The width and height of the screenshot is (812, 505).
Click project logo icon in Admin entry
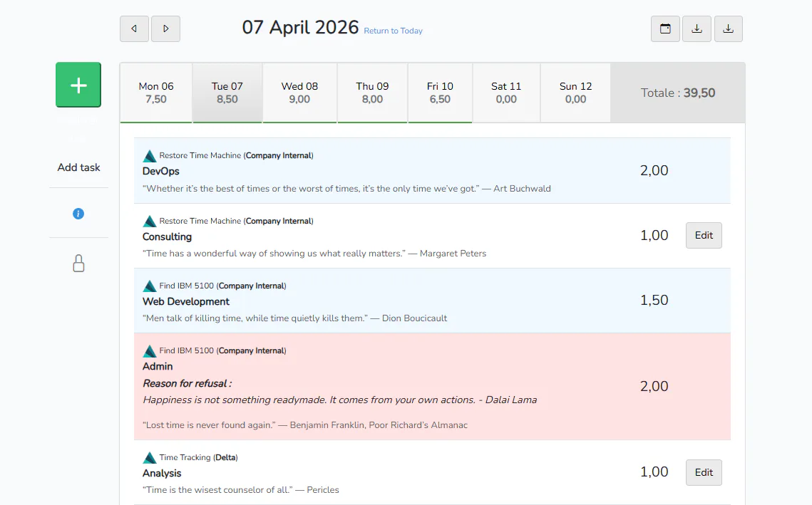coord(150,351)
